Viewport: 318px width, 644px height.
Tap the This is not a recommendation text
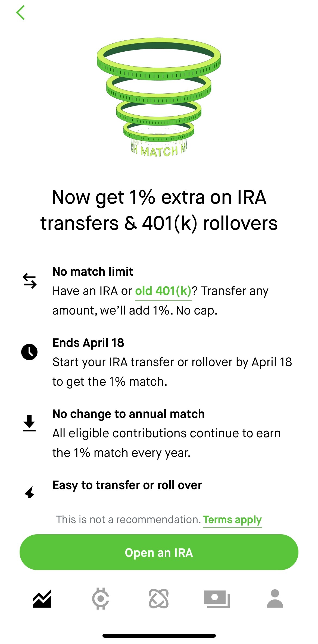(x=128, y=520)
